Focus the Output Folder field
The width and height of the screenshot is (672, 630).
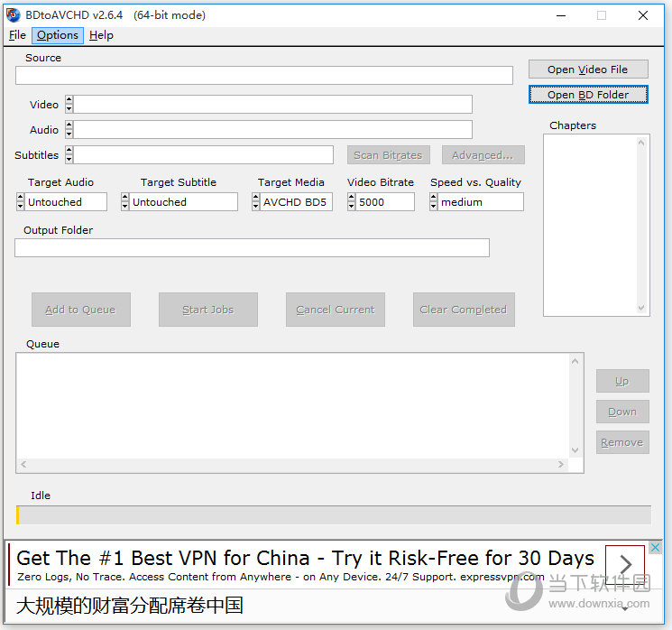pos(252,248)
